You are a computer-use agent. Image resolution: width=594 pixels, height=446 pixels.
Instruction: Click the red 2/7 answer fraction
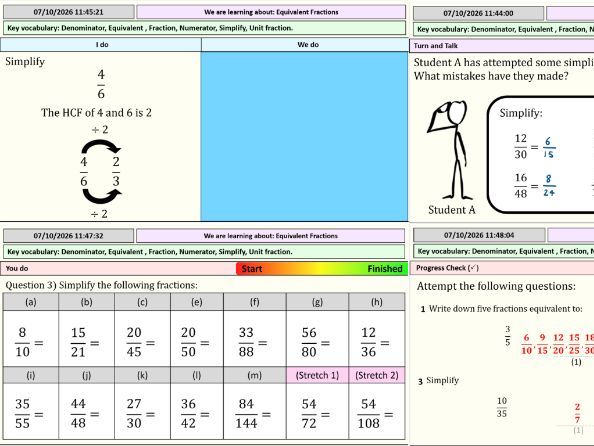point(577,413)
